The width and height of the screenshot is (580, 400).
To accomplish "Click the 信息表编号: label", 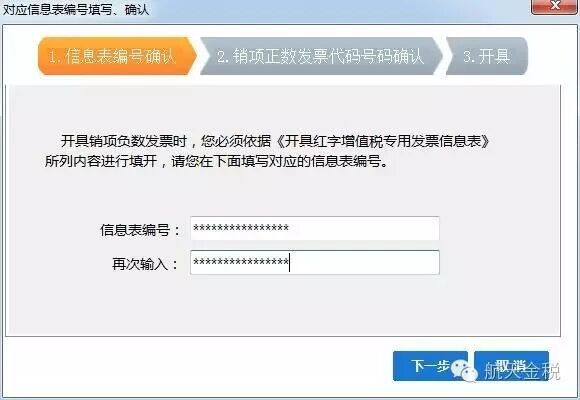I will [x=140, y=230].
